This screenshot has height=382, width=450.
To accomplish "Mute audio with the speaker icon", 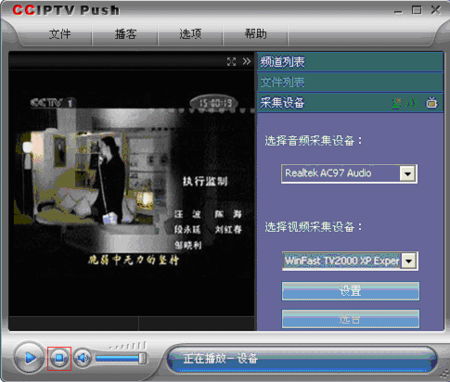I will tap(82, 358).
